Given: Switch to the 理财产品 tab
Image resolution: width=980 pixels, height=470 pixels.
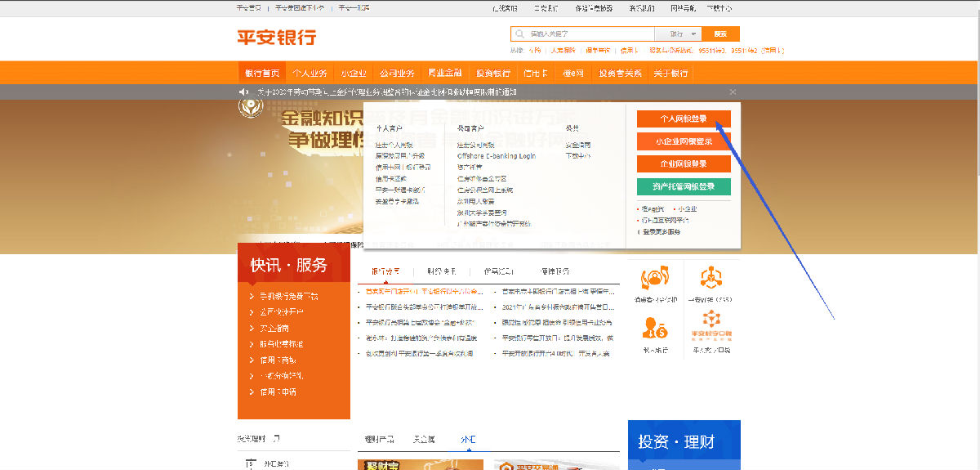Looking at the screenshot, I should click(380, 440).
